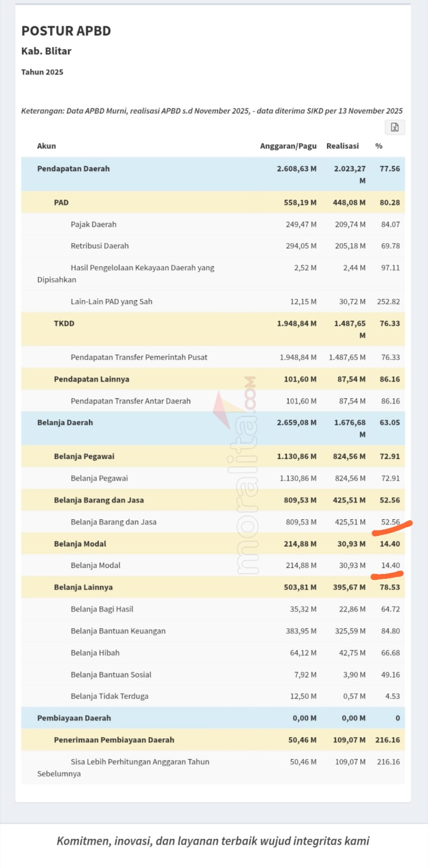The width and height of the screenshot is (428, 868).
Task: Click the Excel export icon
Action: click(394, 127)
